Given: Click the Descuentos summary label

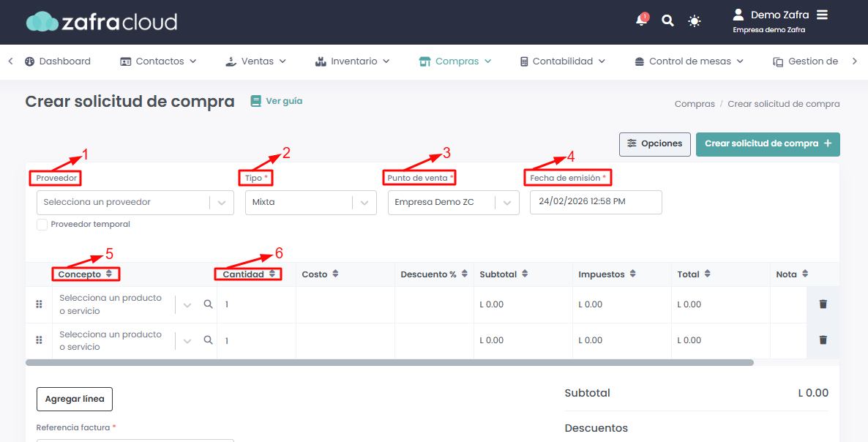Looking at the screenshot, I should (x=596, y=428).
